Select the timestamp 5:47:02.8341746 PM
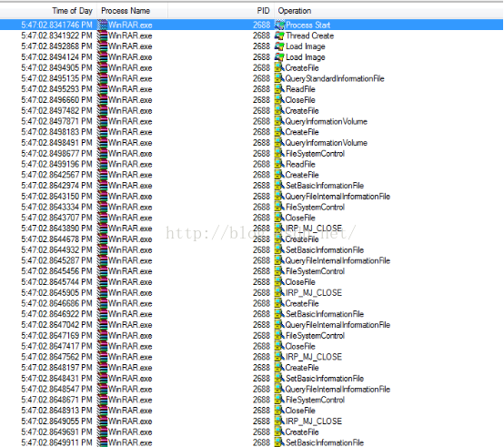 [x=56, y=25]
